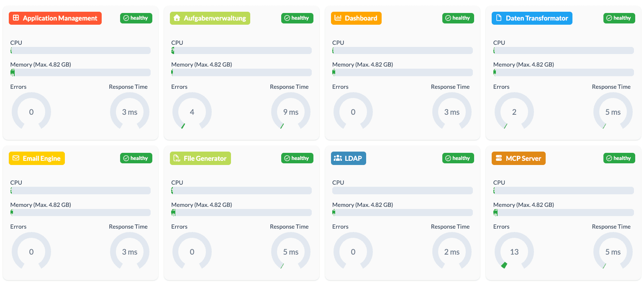Image resolution: width=644 pixels, height=286 pixels.
Task: Click the server icon in MCP Server badge
Action: click(499, 158)
